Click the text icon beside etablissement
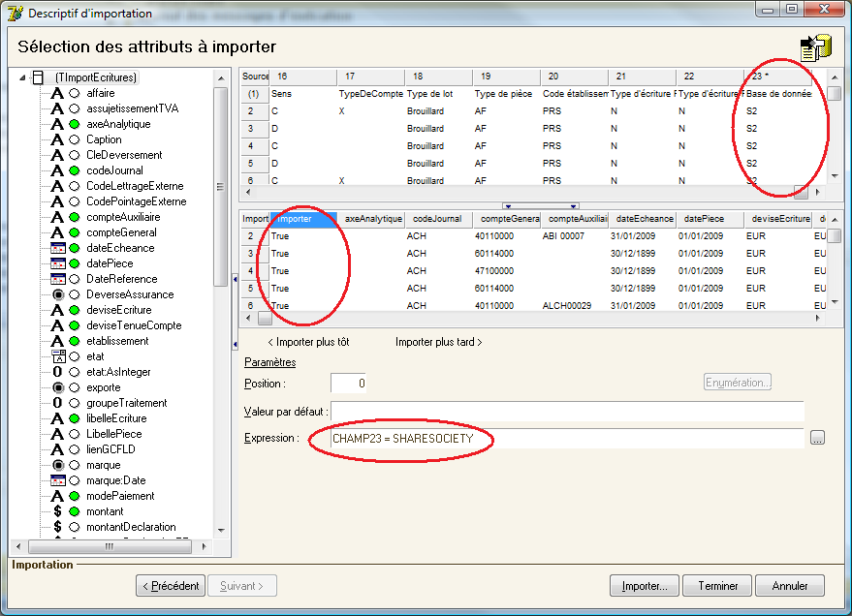852x616 pixels. click(x=57, y=341)
